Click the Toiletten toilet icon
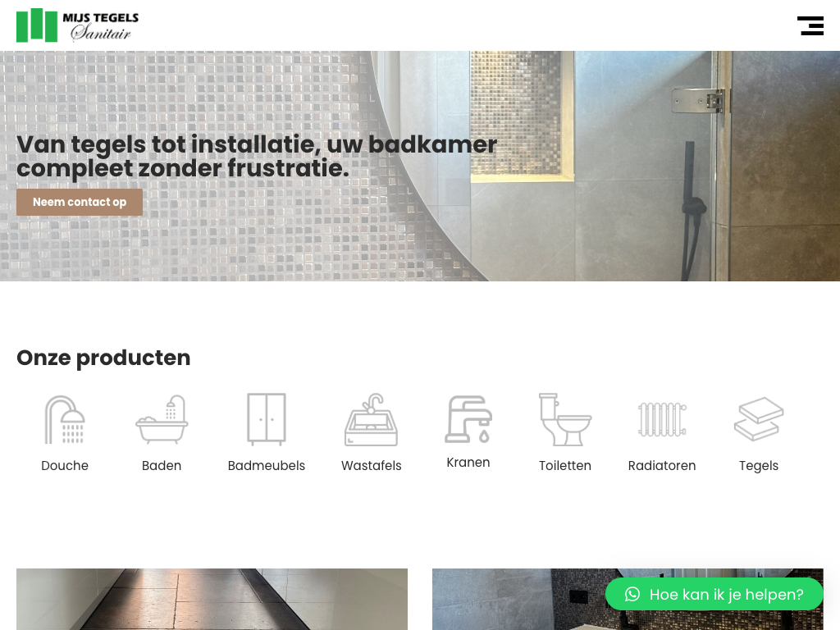This screenshot has width=840, height=630. click(564, 419)
